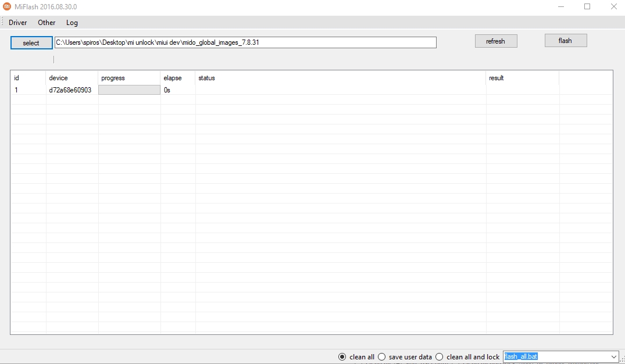Viewport: 625px width, 364px height.
Task: Select device d72a68e60903 in the list
Action: point(70,90)
